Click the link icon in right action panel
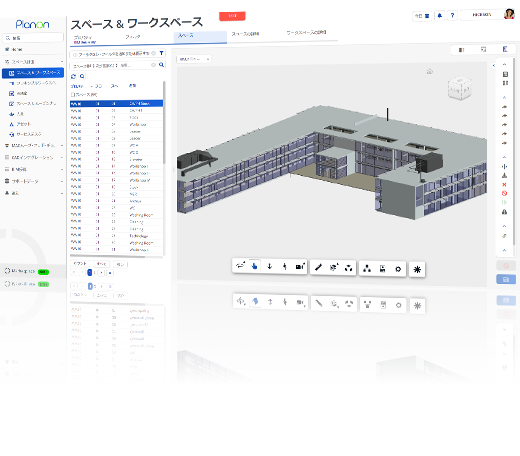Image resolution: width=520 pixels, height=456 pixels. click(504, 236)
